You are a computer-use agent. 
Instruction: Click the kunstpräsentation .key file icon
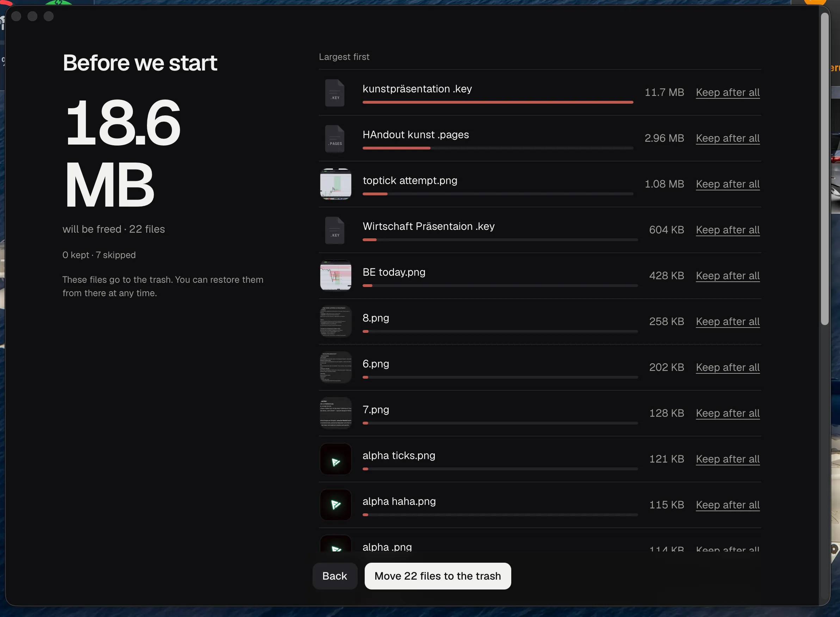point(335,93)
